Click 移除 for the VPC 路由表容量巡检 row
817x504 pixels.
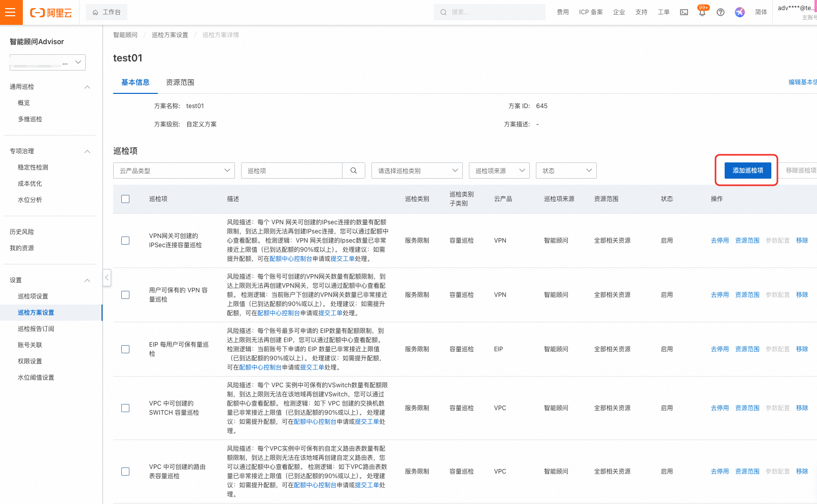coord(802,472)
